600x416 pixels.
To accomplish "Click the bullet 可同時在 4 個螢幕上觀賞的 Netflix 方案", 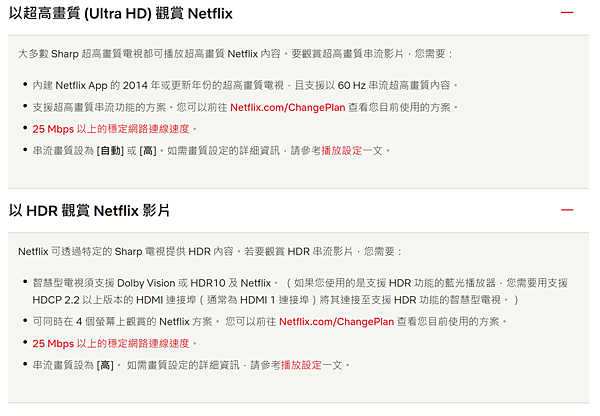I will (122, 321).
